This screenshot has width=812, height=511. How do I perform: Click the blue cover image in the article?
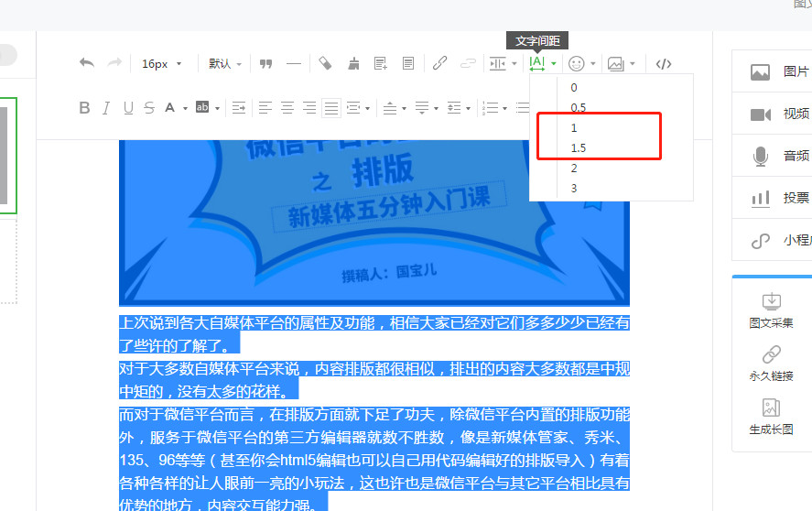(374, 223)
